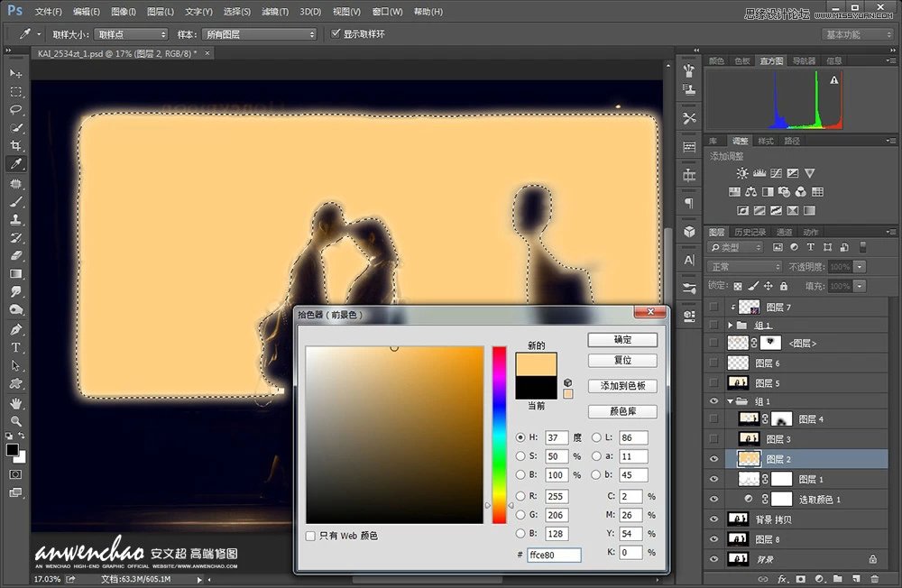Select the Zoom tool
Image resolution: width=902 pixels, height=588 pixels.
tap(15, 420)
